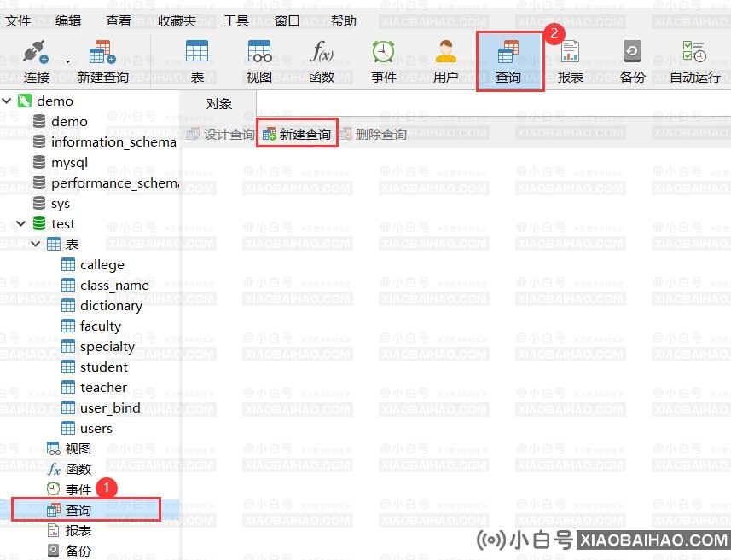Screen dimensions: 731x560
Task: Open the 窗口 menu
Action: [x=287, y=21]
